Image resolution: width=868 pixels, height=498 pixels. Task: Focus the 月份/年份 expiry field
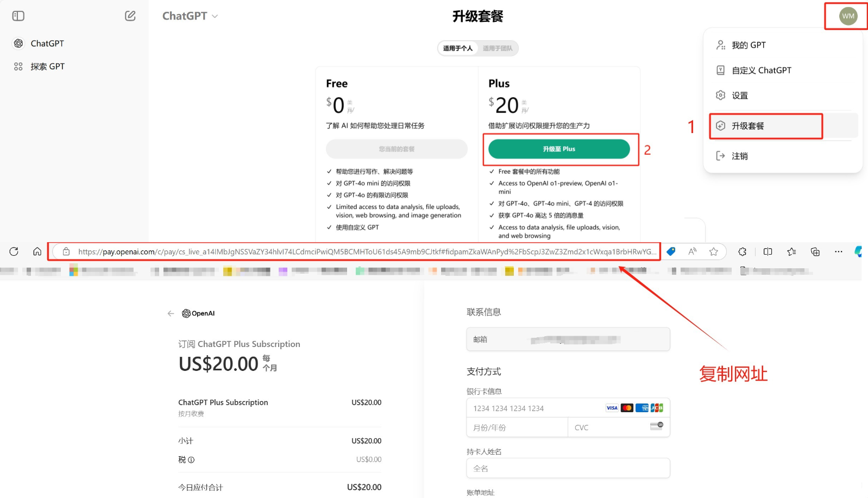(517, 427)
